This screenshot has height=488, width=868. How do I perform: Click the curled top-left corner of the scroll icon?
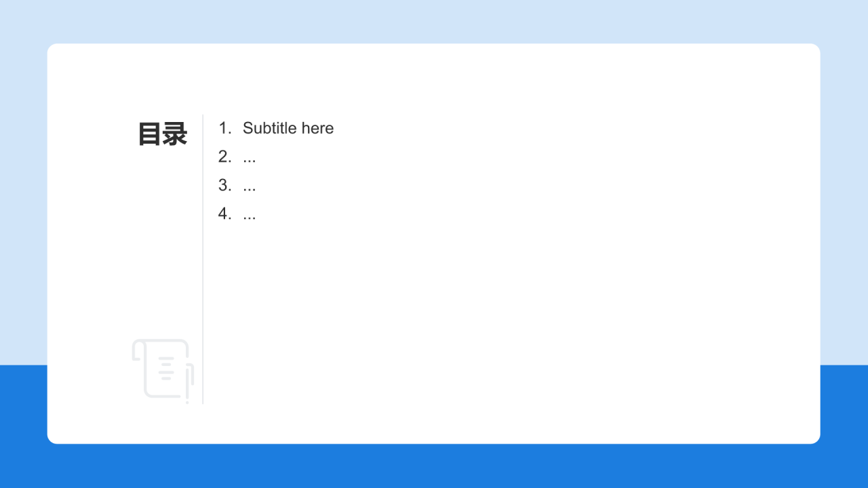[138, 348]
